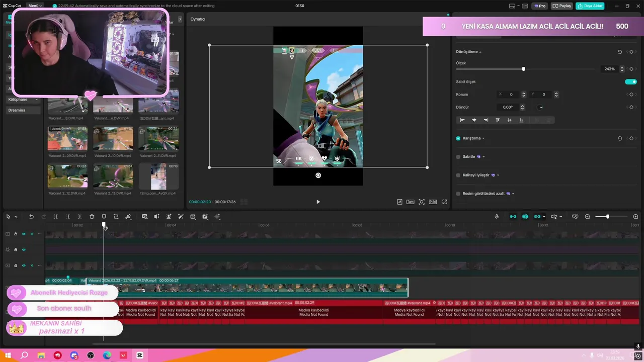
Task: Open the Kütüphane section in sidebar
Action: pos(23,100)
